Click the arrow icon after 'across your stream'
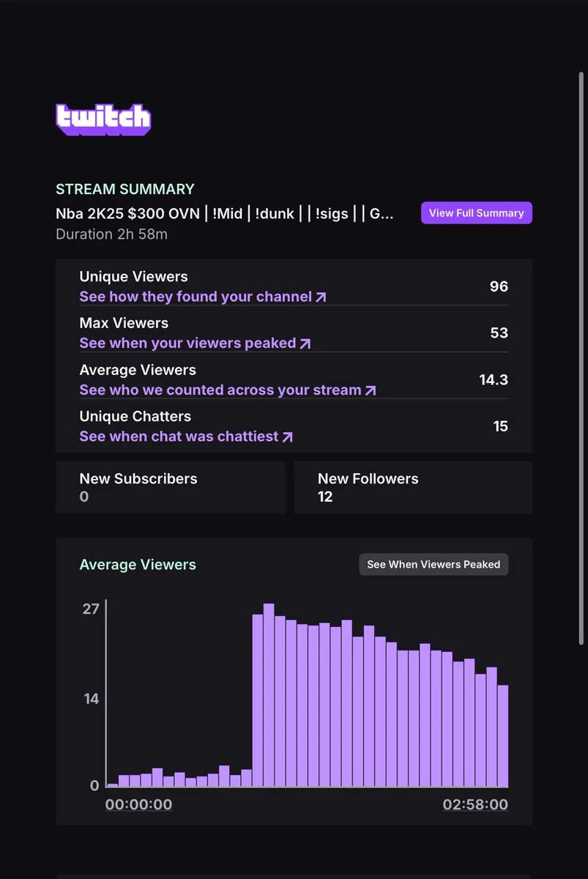588x879 pixels. (x=371, y=390)
